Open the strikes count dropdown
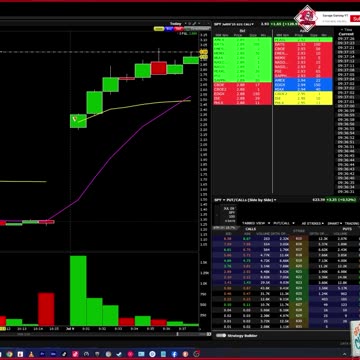The image size is (360, 360). coord(313,223)
